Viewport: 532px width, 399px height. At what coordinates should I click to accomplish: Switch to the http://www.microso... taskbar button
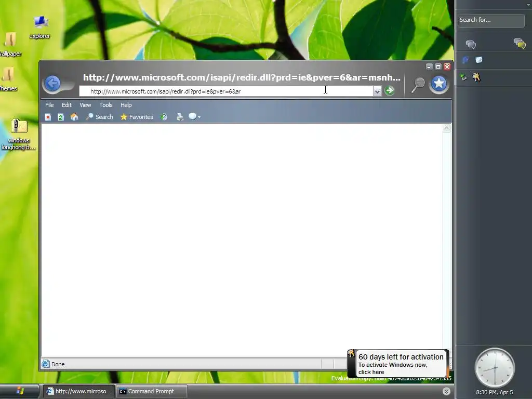(79, 392)
